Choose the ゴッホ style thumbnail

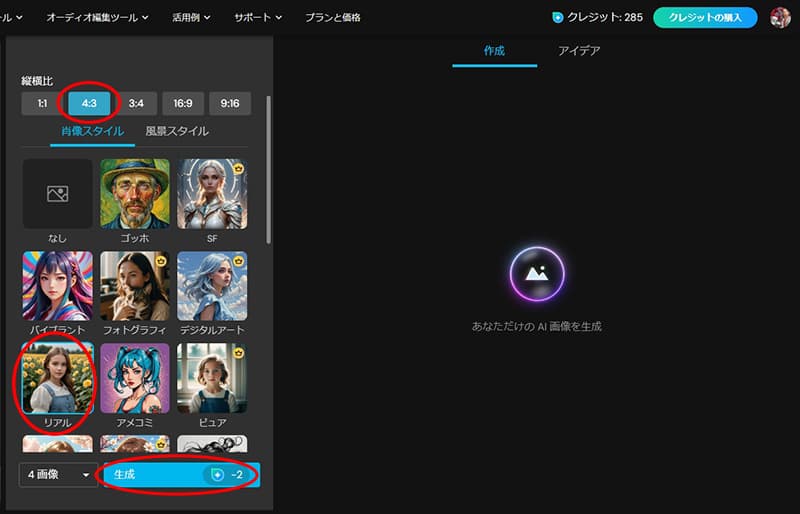[135, 193]
